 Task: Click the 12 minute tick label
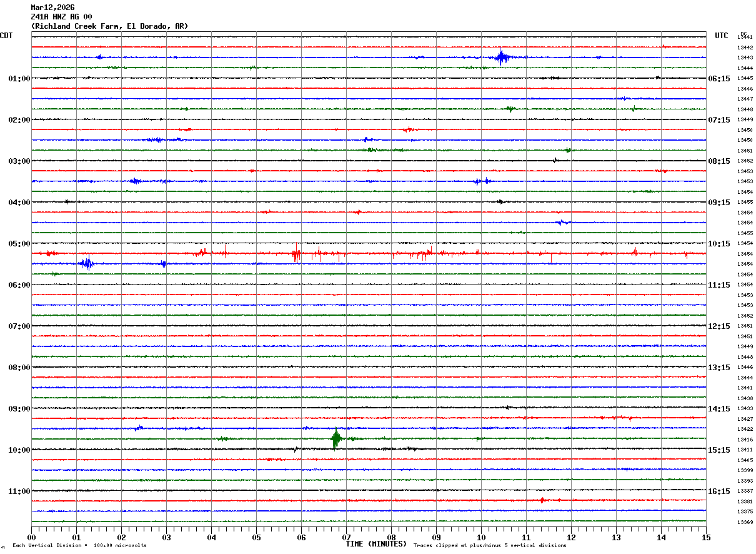(x=571, y=537)
